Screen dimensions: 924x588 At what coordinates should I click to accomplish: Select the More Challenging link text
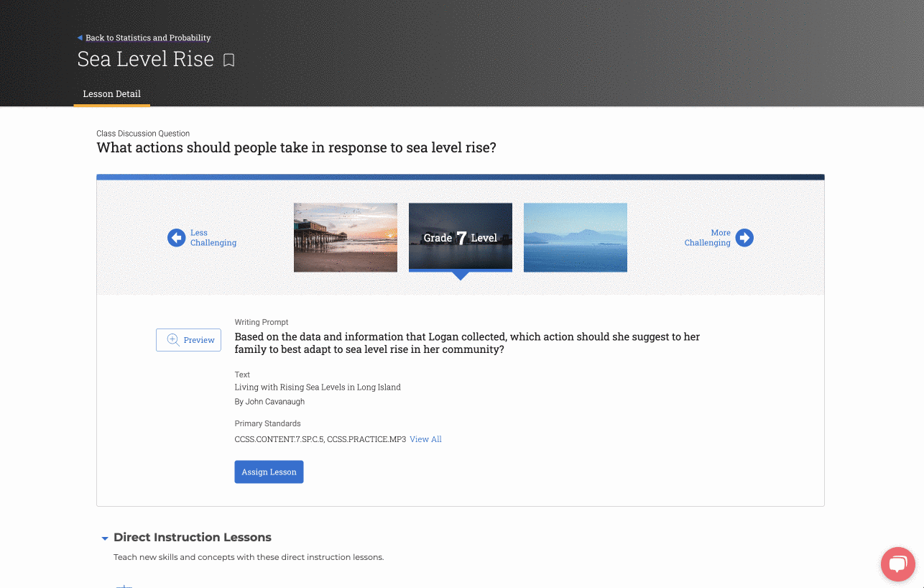coord(708,238)
